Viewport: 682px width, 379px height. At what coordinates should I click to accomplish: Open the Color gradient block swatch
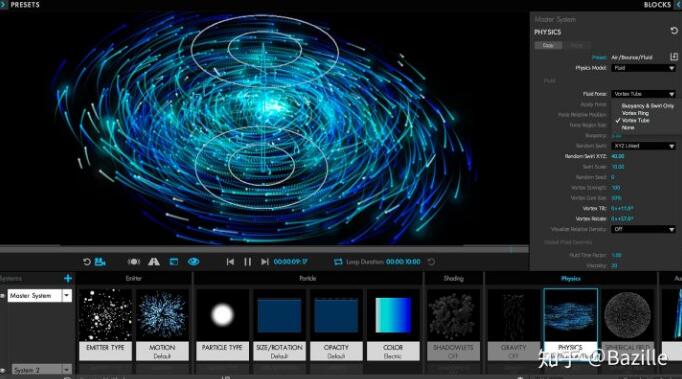click(393, 315)
